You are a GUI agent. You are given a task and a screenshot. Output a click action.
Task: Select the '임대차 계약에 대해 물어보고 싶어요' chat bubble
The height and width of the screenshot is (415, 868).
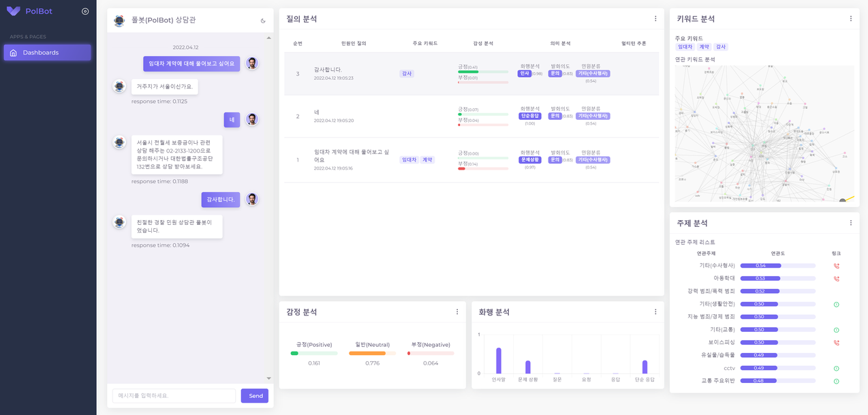[x=191, y=63]
